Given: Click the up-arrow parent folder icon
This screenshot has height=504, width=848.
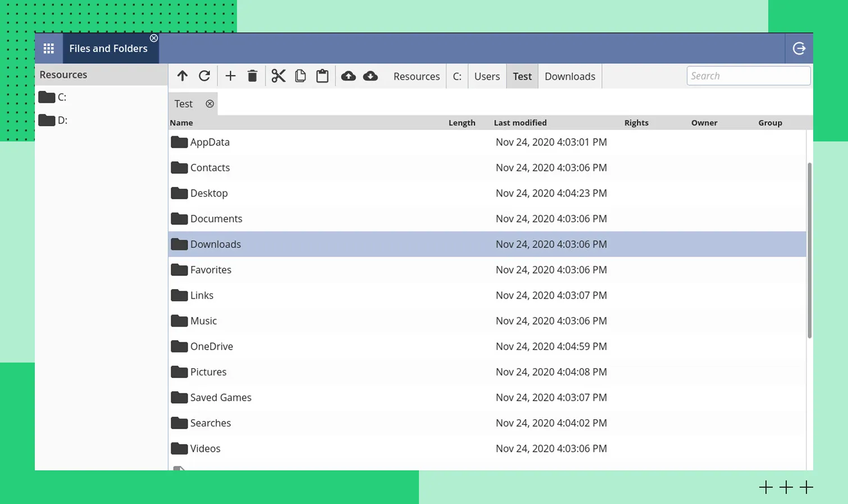Looking at the screenshot, I should click(x=183, y=76).
